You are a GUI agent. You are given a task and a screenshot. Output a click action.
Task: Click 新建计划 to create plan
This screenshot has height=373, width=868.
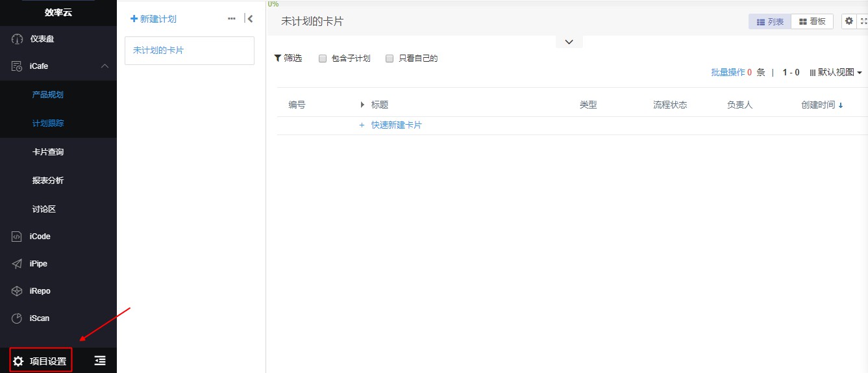point(153,19)
